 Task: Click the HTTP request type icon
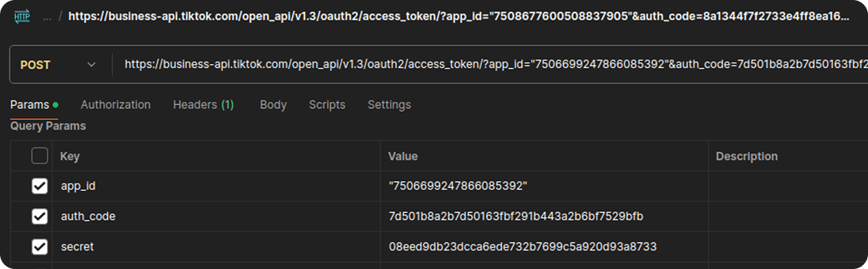click(22, 16)
